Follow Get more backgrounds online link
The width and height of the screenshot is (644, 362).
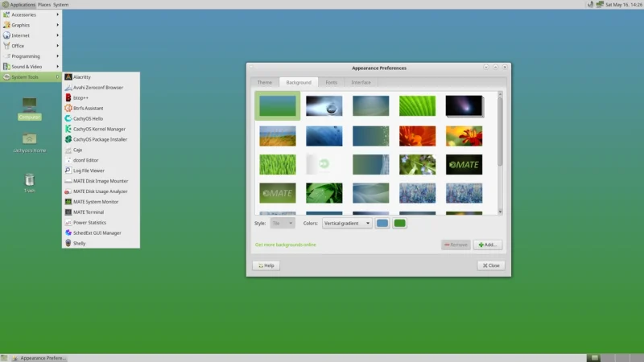tap(286, 245)
